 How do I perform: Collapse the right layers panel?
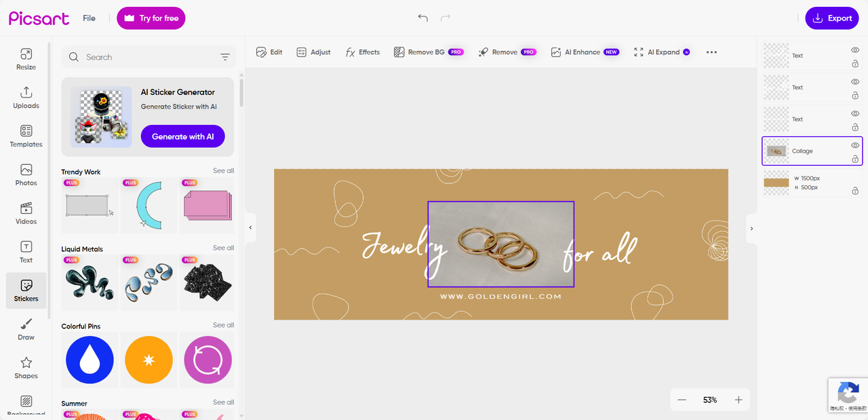pos(751,229)
